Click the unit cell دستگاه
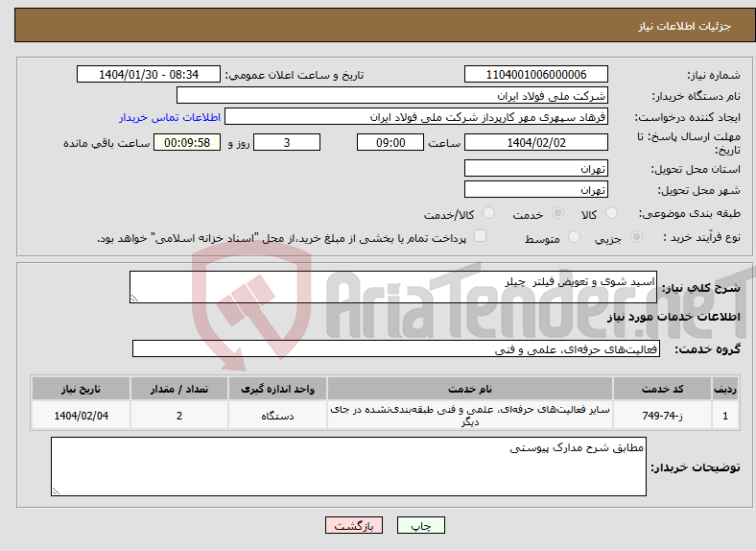Viewport: 756px width, 551px height. point(277,416)
